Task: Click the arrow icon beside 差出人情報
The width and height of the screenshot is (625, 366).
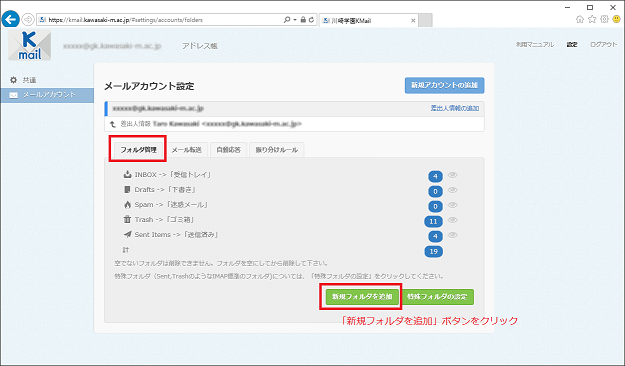Action: point(113,124)
